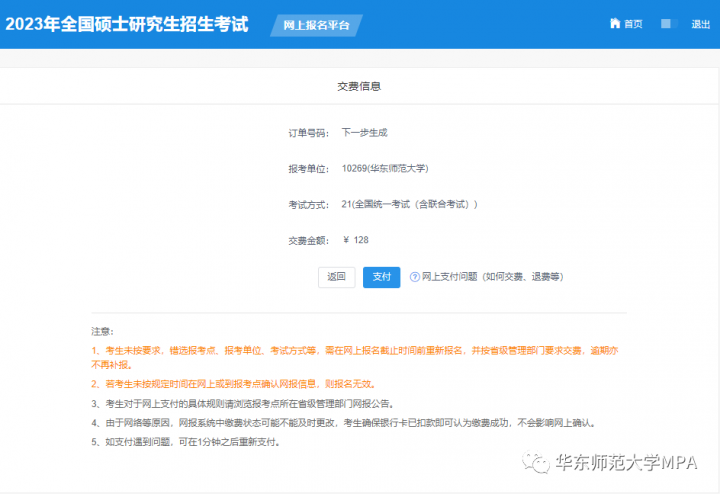Click the 2023年全国硕士研究生招生考试 title
The image size is (720, 494).
pos(127,24)
